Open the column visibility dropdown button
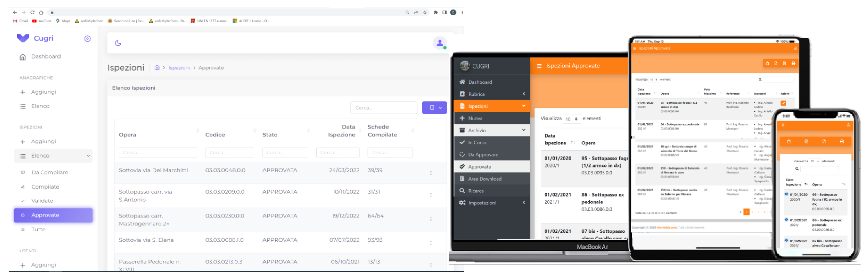The image size is (868, 277). pyautogui.click(x=434, y=108)
